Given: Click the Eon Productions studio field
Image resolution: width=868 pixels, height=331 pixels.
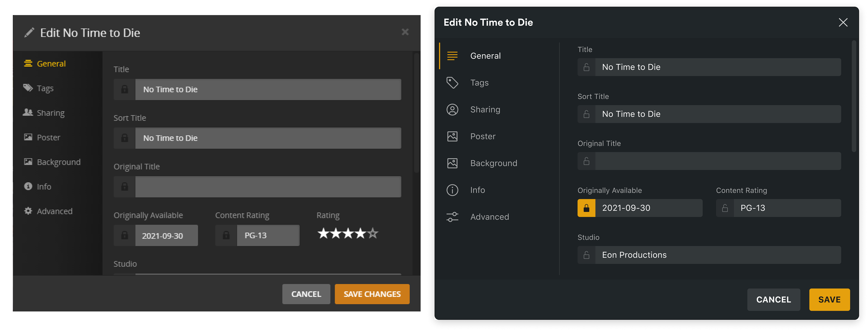Looking at the screenshot, I should pyautogui.click(x=718, y=255).
